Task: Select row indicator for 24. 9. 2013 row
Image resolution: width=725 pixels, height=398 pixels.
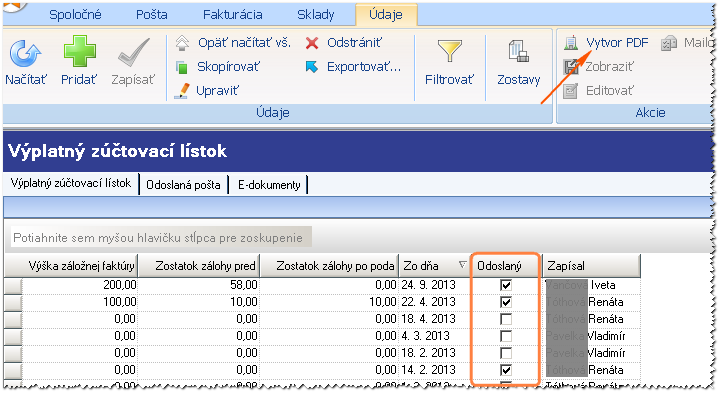Action: pos(13,285)
